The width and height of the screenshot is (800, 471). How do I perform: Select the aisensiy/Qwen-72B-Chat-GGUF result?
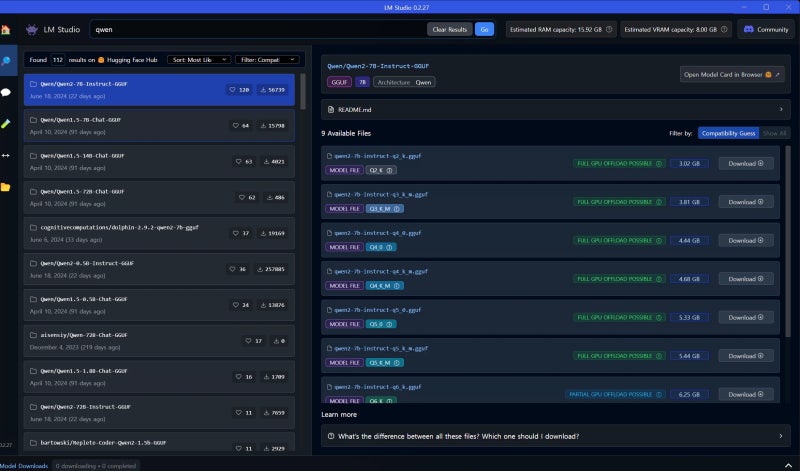(159, 341)
